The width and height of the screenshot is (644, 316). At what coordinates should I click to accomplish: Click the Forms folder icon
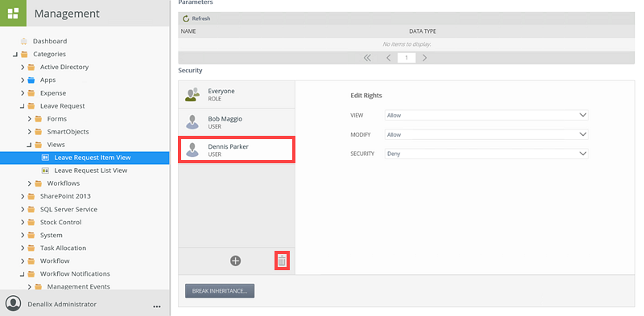point(38,119)
